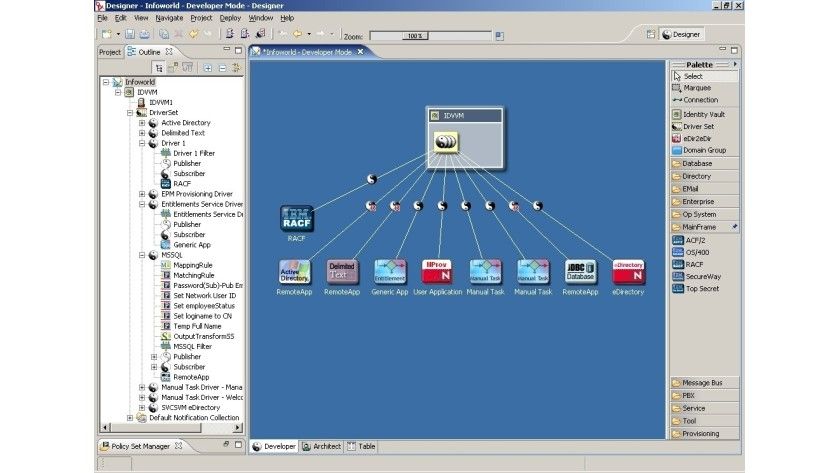Choose RACF in the Palette list
The height and width of the screenshot is (473, 840).
(688, 265)
